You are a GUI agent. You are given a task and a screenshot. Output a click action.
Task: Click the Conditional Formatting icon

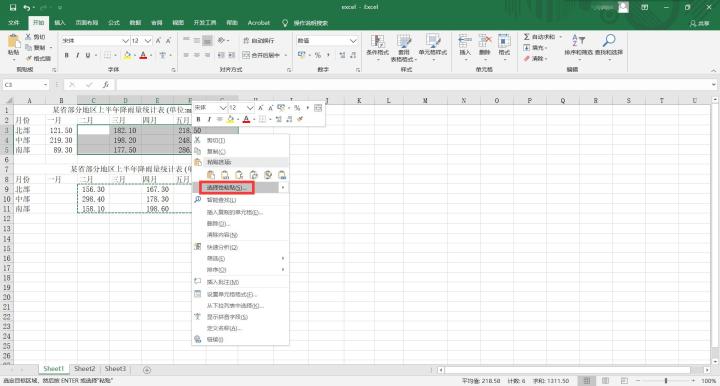pos(377,41)
